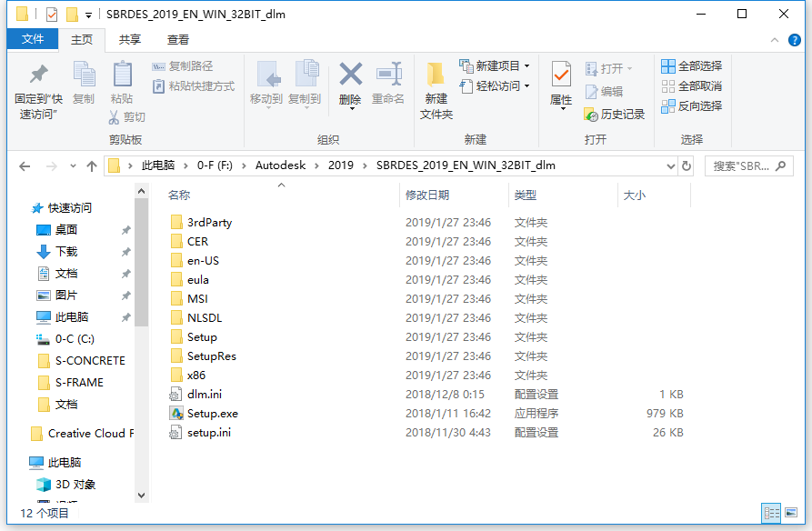Open the recent locations dropdown arrow
812x531 pixels.
click(x=73, y=166)
